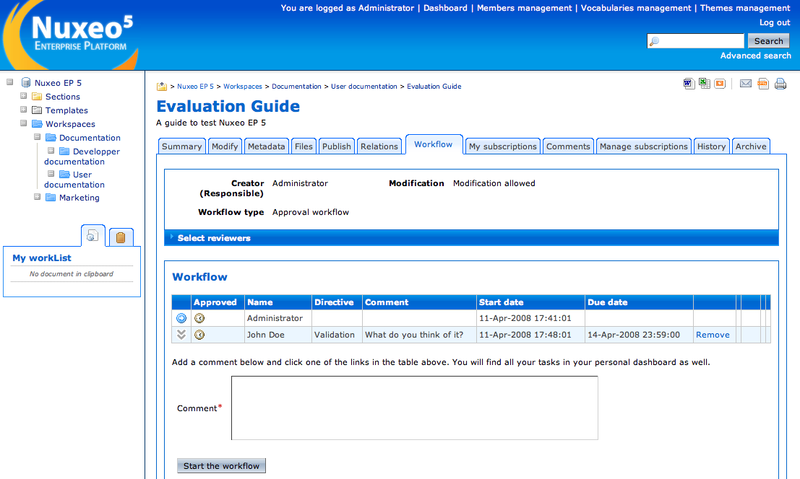800x479 pixels.
Task: Remove John Doe from workflow
Action: click(x=713, y=335)
